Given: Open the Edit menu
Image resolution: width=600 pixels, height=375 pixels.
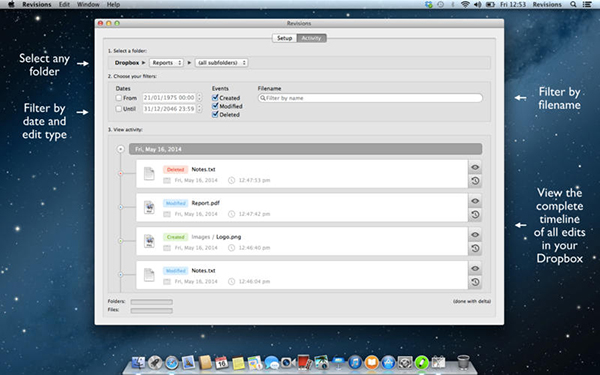Looking at the screenshot, I should point(64,5).
